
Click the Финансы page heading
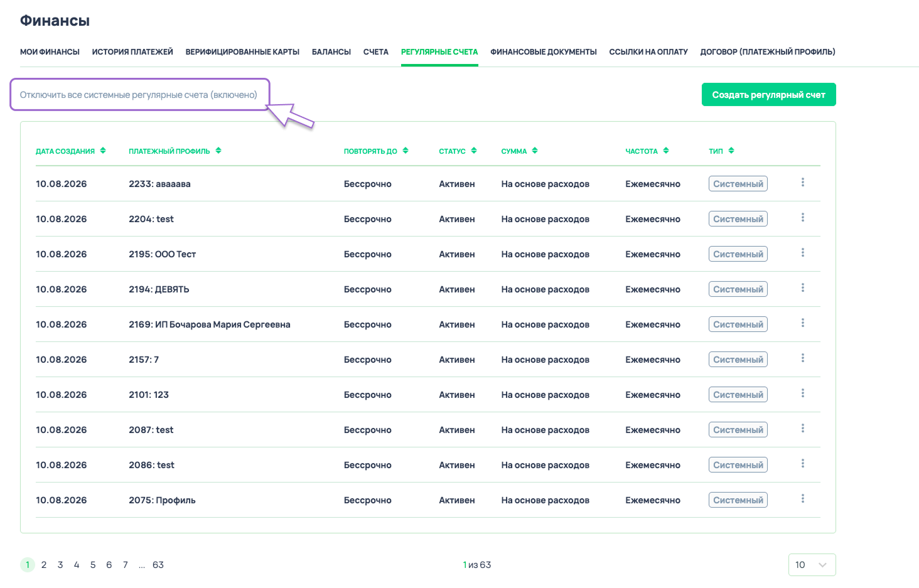coord(55,21)
